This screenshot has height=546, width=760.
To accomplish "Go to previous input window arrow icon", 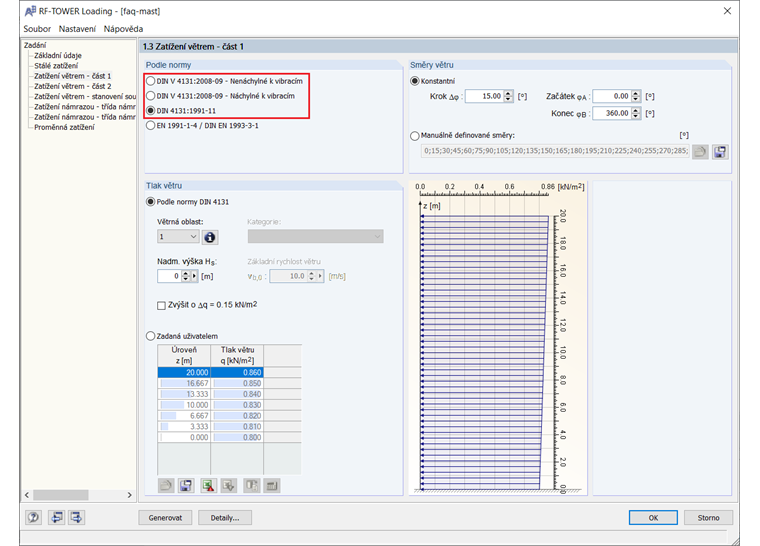I will (x=56, y=517).
